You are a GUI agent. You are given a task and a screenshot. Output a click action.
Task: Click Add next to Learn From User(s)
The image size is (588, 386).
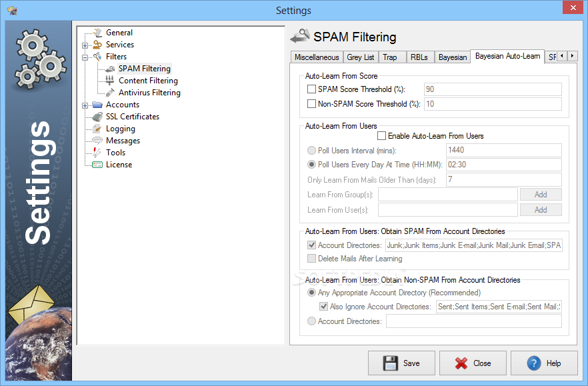tap(541, 210)
